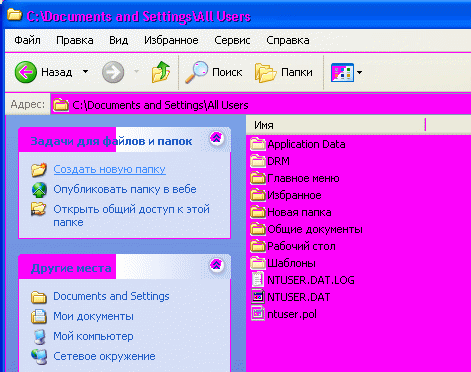Open Documents and Settings link in sidebar
Viewport: 471px width, 372px height.
(x=111, y=296)
